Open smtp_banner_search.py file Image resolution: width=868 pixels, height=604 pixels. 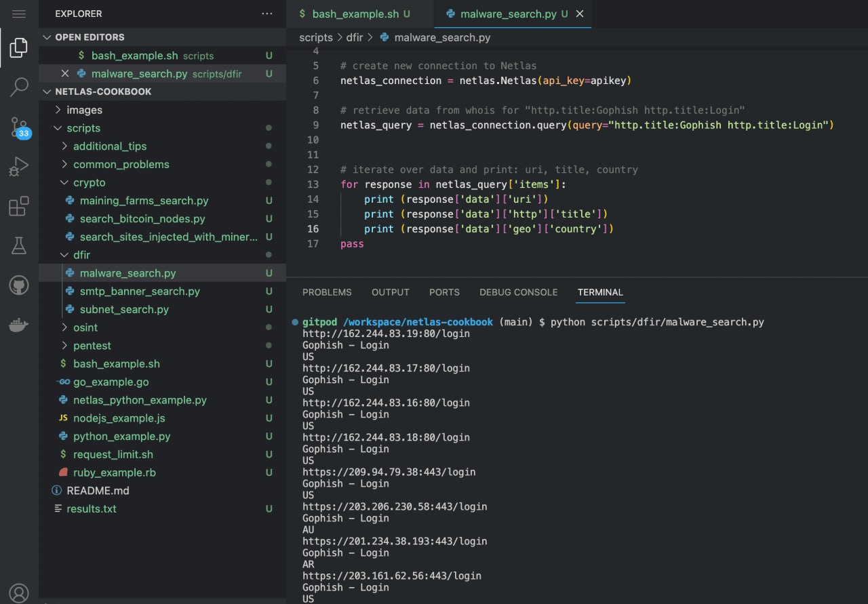click(162, 291)
